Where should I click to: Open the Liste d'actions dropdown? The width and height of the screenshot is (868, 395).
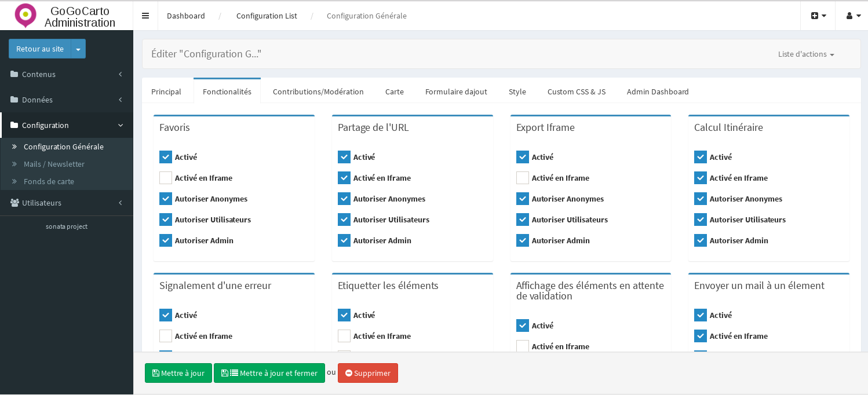pos(805,54)
